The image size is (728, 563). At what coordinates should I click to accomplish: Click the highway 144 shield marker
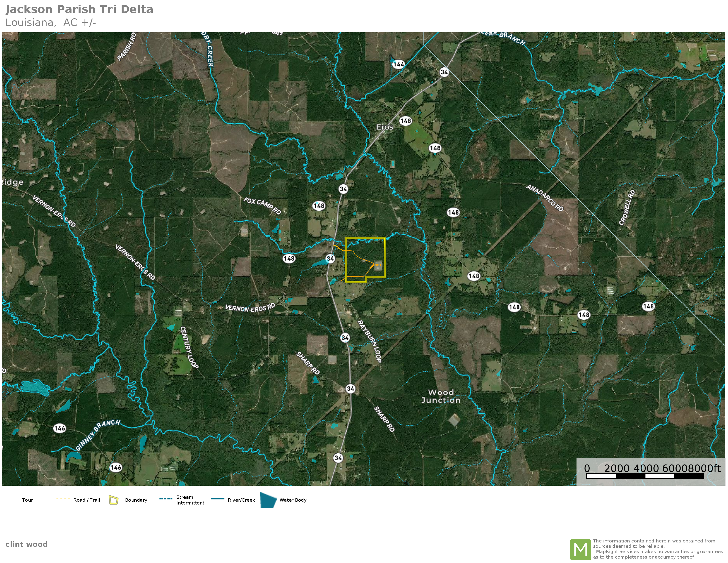click(x=398, y=64)
